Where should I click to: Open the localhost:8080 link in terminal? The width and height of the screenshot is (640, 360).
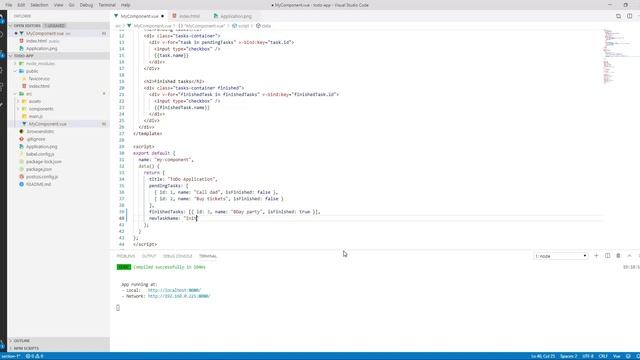tap(174, 290)
